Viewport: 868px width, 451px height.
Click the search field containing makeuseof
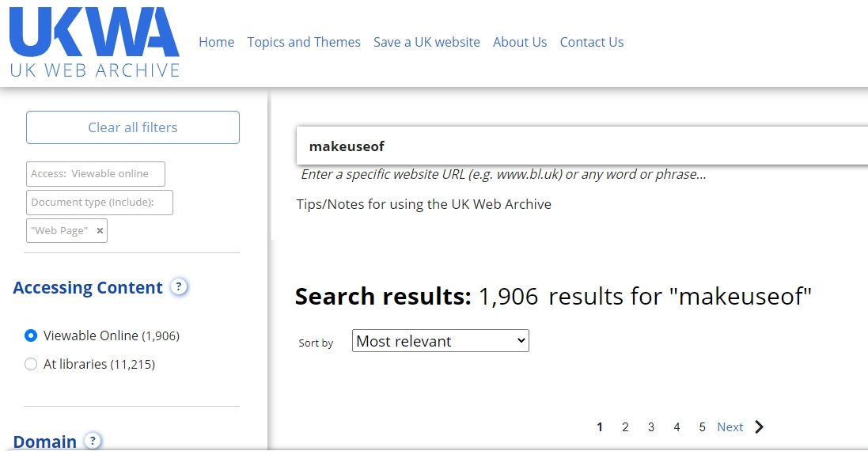click(582, 146)
